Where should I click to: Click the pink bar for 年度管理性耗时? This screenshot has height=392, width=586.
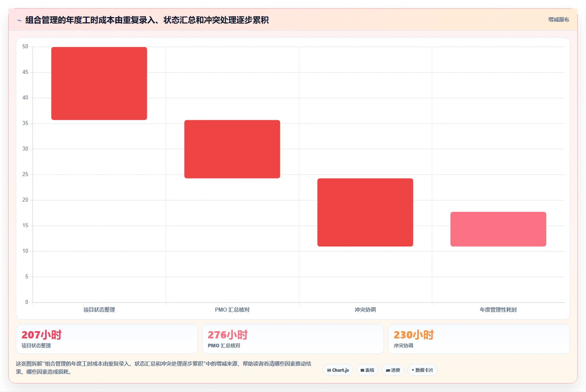pos(498,229)
